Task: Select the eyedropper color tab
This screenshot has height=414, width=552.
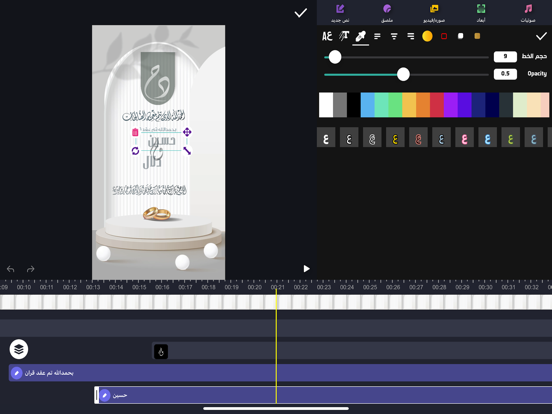Action: tap(360, 36)
